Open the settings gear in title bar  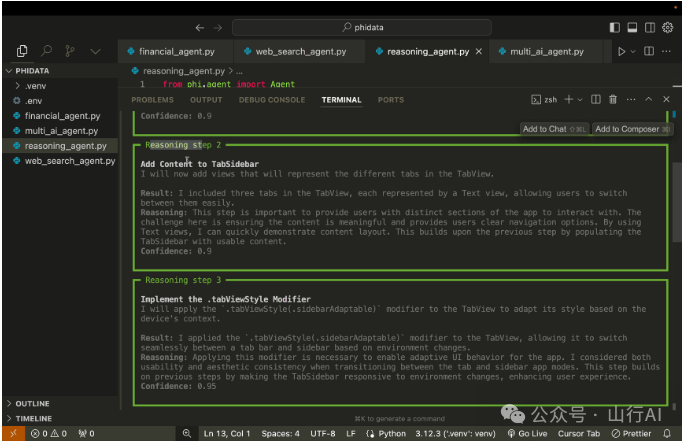click(x=667, y=27)
